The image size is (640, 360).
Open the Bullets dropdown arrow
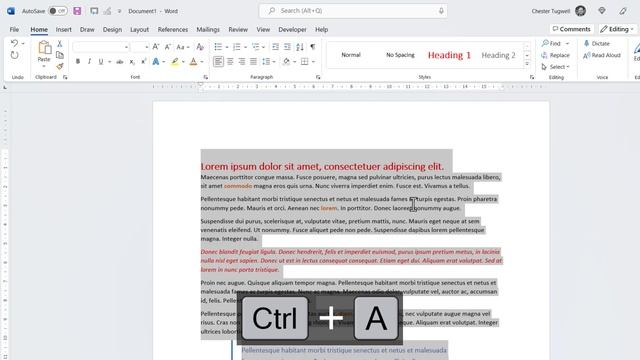[x=227, y=47]
